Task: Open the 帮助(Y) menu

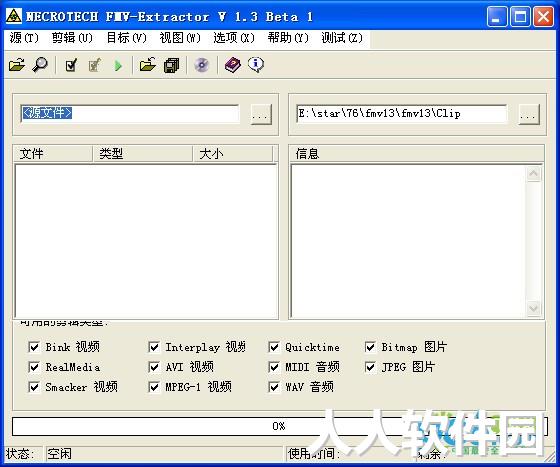Action: click(x=288, y=37)
